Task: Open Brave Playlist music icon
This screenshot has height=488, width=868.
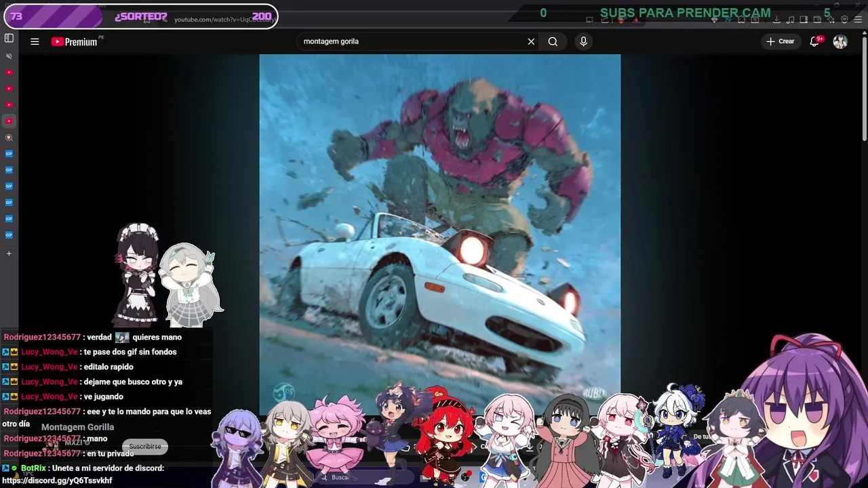Action: (x=790, y=20)
